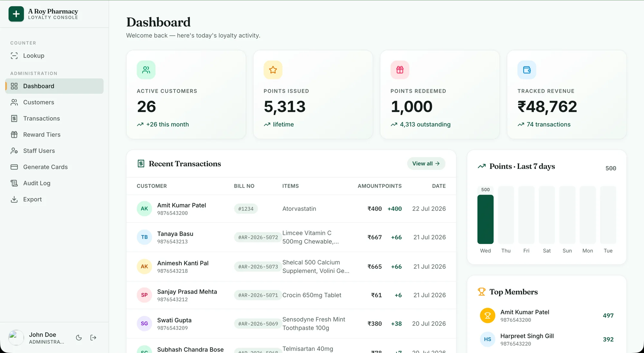This screenshot has width=644, height=353.
Task: Open Generate Cards page
Action: pos(54,167)
